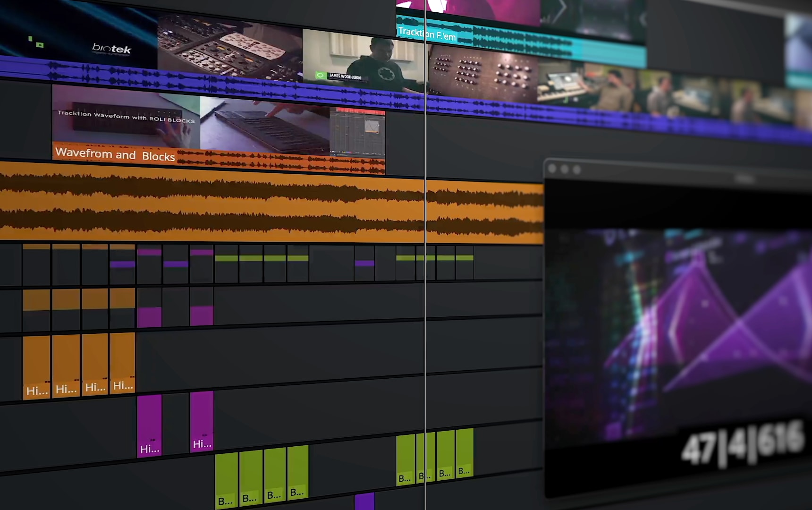Select the fourth tall orange 'Hi...' clip
This screenshot has width=812, height=510.
(122, 363)
